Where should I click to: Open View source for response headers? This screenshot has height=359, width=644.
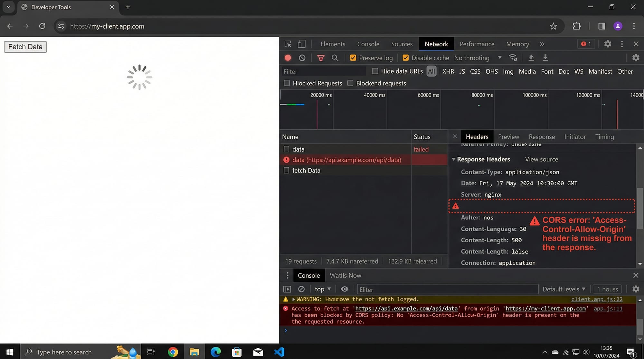coord(541,159)
